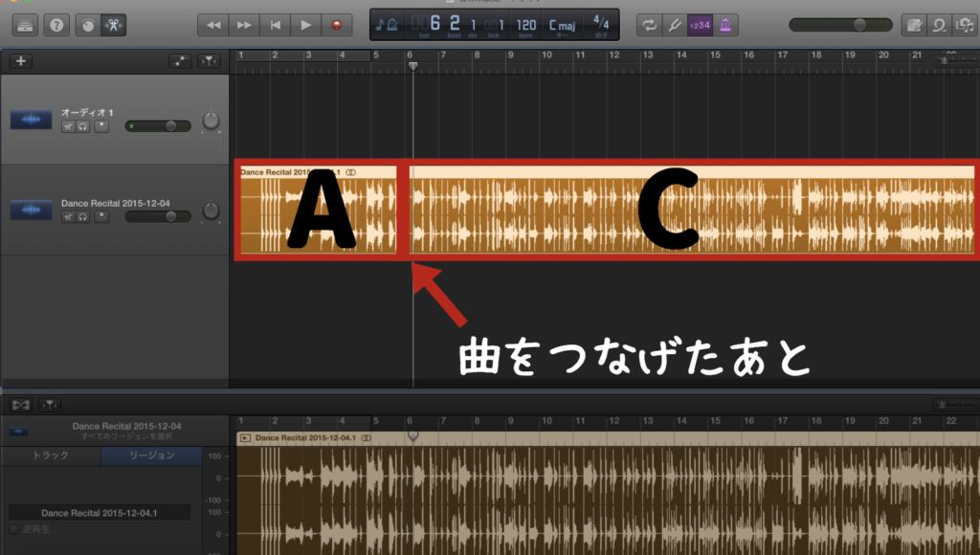The width and height of the screenshot is (980, 555).
Task: Click the editor waveform display area
Action: tap(608, 500)
